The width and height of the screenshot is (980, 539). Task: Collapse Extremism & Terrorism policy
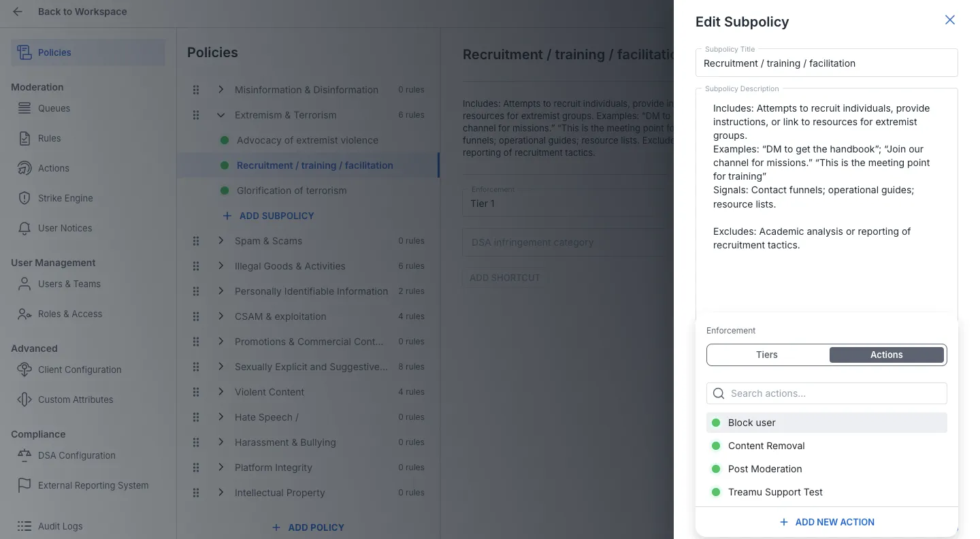tap(220, 115)
